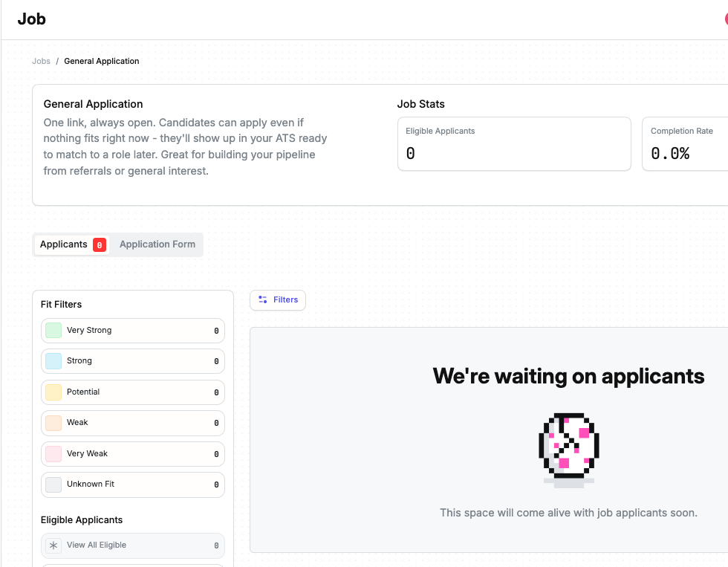Viewport: 728px width, 567px height.
Task: Select the Applicants tab
Action: tap(72, 244)
